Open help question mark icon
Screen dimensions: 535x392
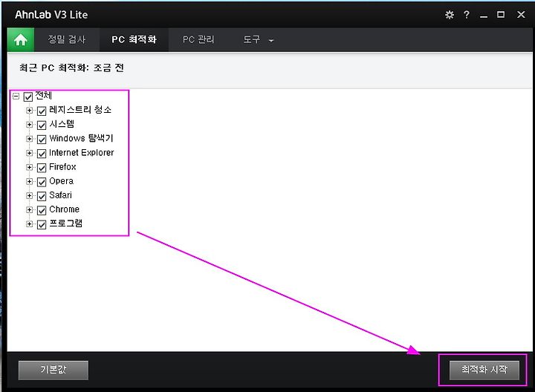[x=467, y=15]
